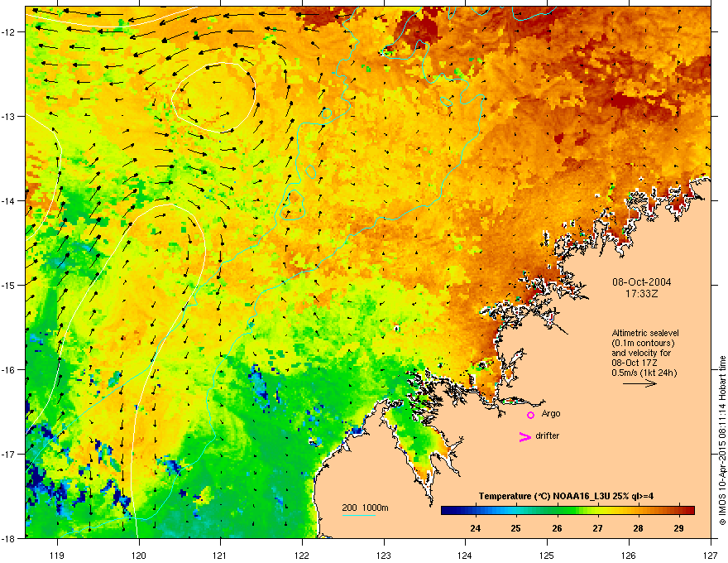This screenshot has width=728, height=563.
Task: Click the colorbar tick value 24
Action: coord(475,528)
